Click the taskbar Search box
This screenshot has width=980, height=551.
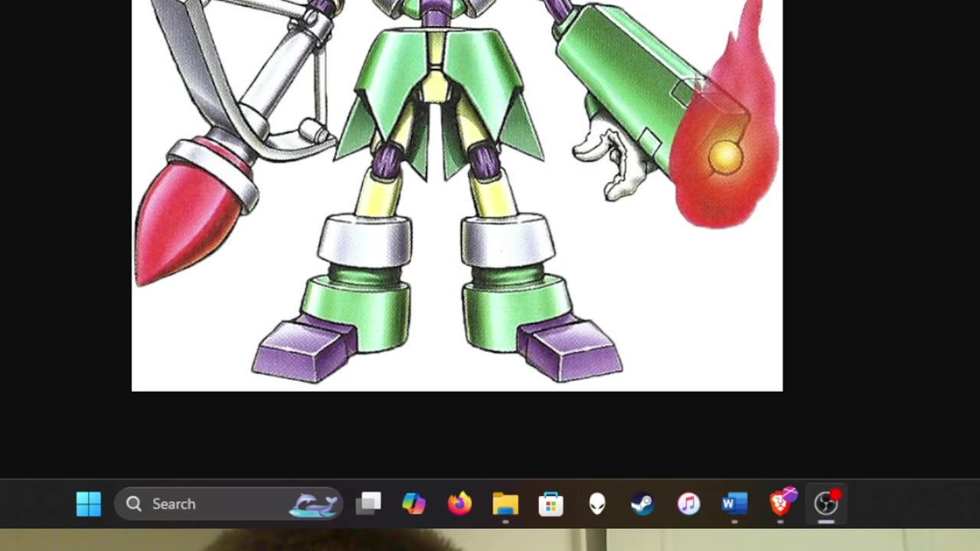click(228, 504)
